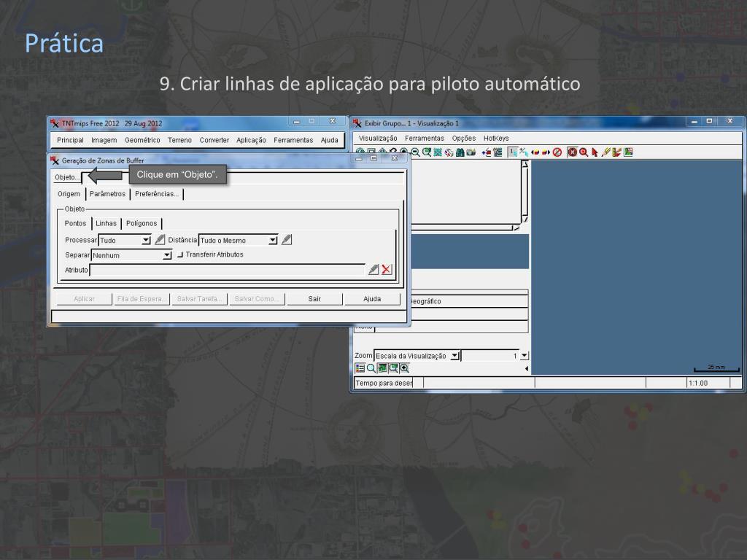Click the legend list icon below Zoom
Viewport: 747px width, 560px height.
click(x=360, y=368)
